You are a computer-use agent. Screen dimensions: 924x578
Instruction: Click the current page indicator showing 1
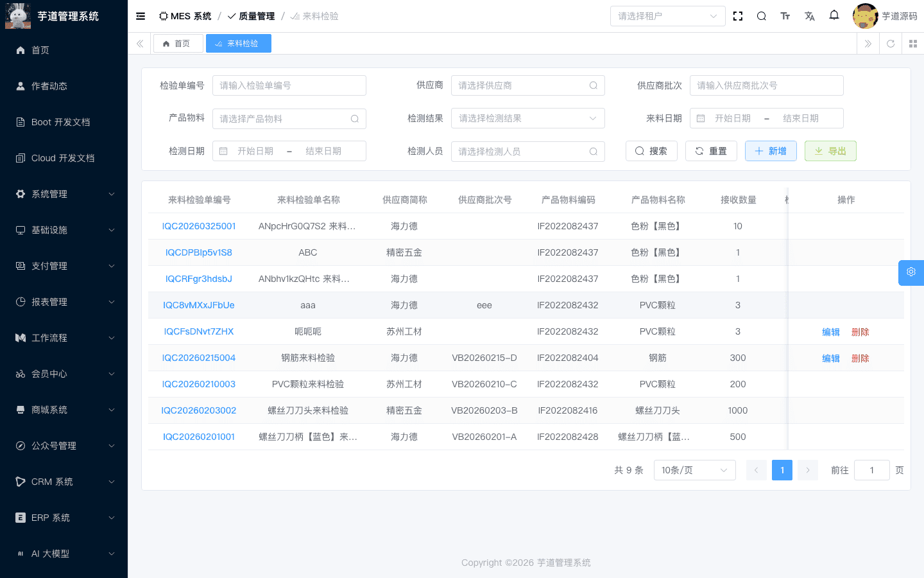point(782,469)
